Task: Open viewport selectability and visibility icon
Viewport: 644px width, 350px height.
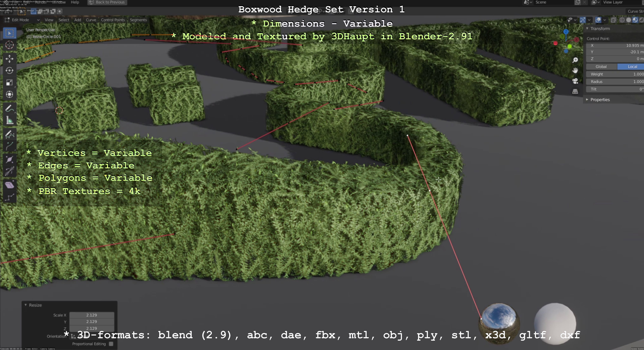Action: pos(570,20)
